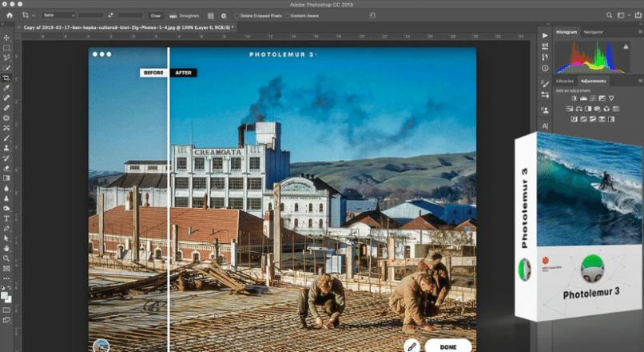The image size is (644, 352).
Task: Click the Clear button in options bar
Action: pyautogui.click(x=156, y=16)
